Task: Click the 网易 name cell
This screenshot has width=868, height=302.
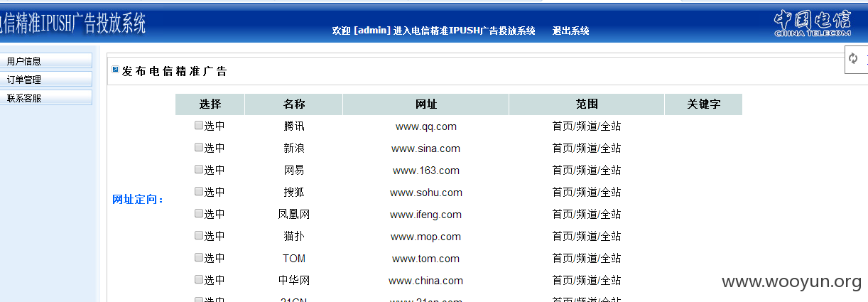Action: point(294,171)
